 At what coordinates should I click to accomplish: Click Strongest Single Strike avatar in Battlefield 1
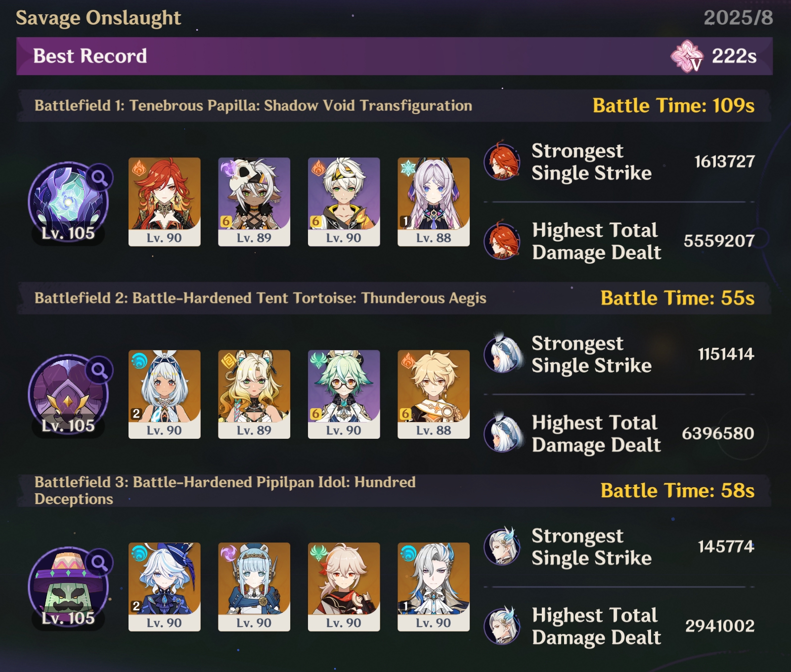coord(502,161)
